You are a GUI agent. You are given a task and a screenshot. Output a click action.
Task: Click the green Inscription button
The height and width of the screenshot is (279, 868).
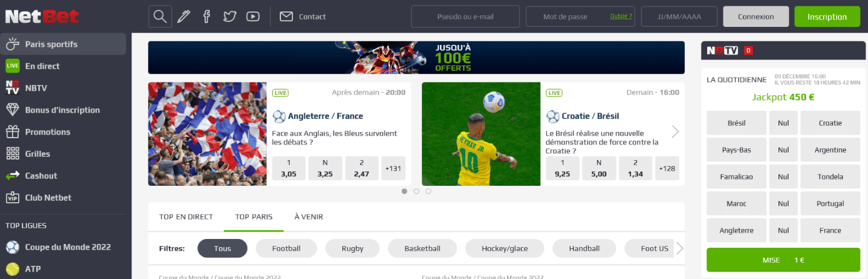click(827, 17)
